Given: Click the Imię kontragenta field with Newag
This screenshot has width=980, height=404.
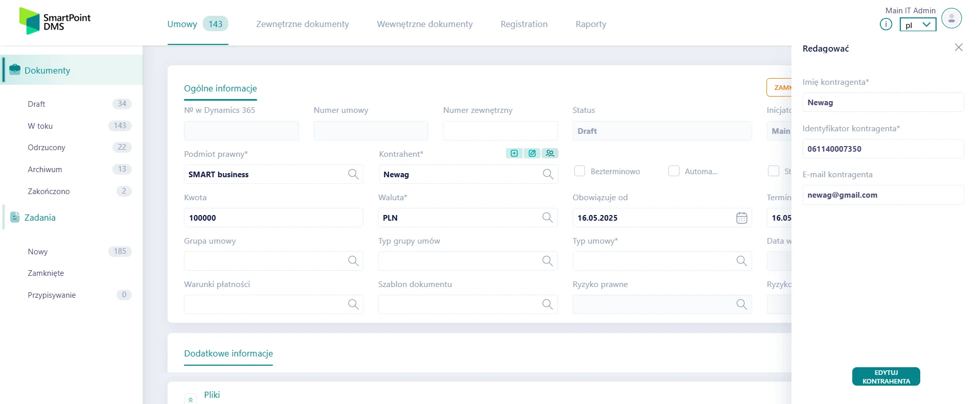Looking at the screenshot, I should [x=883, y=102].
